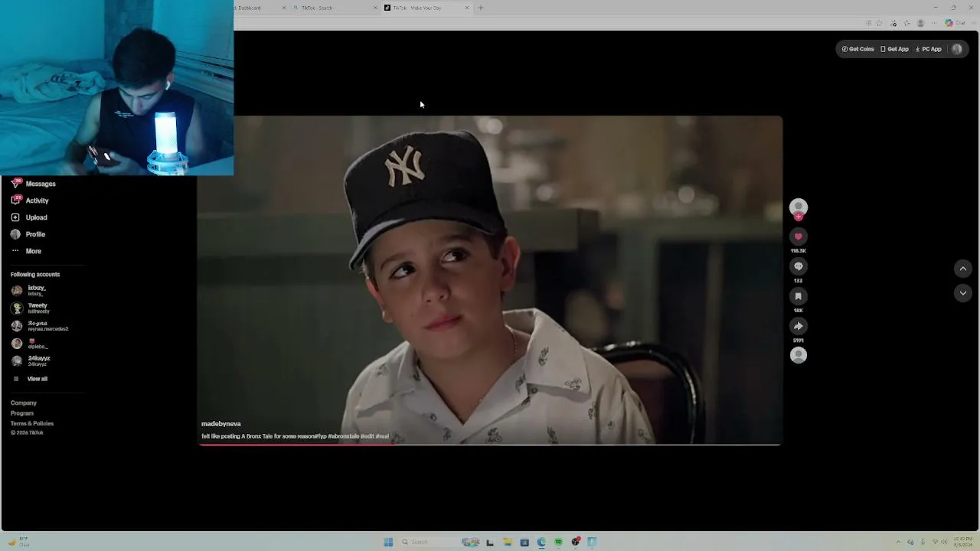Image resolution: width=980 pixels, height=551 pixels.
Task: Close the TikTok Make Your Day tab
Action: [467, 8]
